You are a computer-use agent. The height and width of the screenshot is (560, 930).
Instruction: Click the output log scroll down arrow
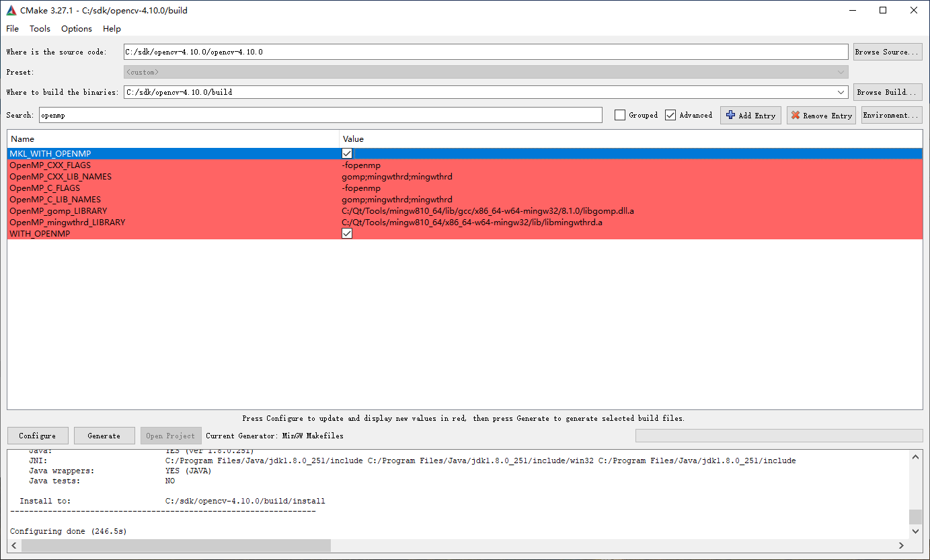tap(915, 531)
